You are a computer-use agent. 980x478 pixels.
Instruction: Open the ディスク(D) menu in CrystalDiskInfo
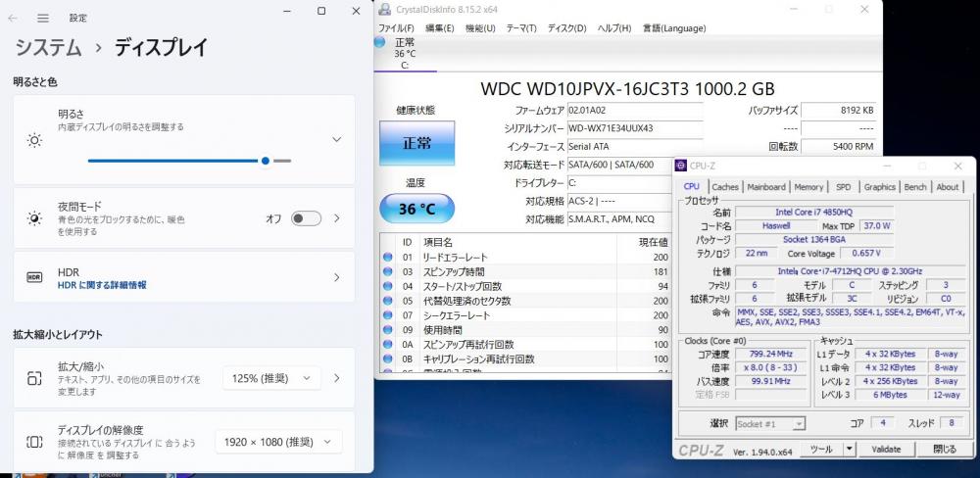tap(566, 28)
